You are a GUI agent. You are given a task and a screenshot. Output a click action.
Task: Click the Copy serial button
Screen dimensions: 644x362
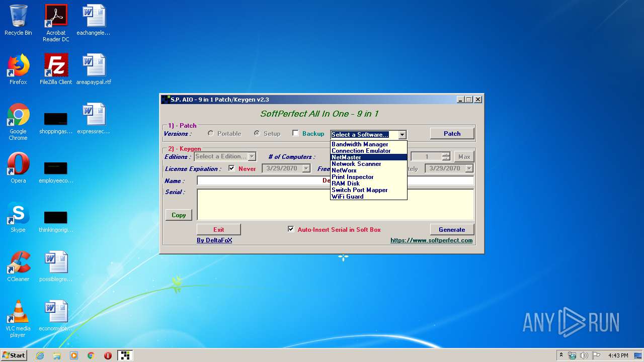[179, 215]
